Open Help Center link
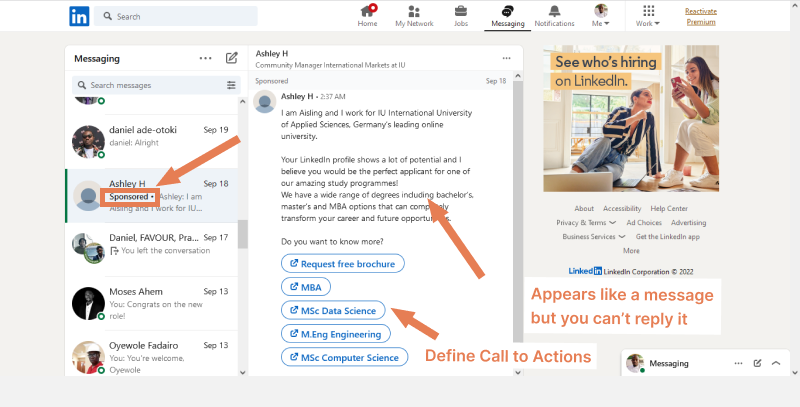Screen dimensions: 800x407 pos(669,208)
